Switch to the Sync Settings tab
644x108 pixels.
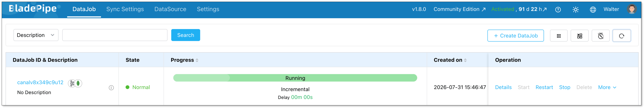(x=125, y=9)
